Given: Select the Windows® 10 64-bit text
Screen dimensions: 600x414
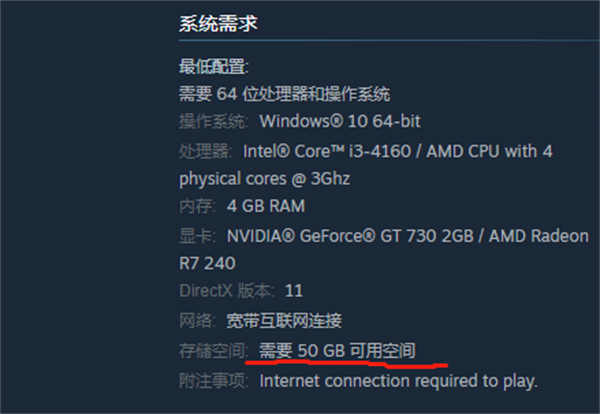Looking at the screenshot, I should (x=340, y=122).
